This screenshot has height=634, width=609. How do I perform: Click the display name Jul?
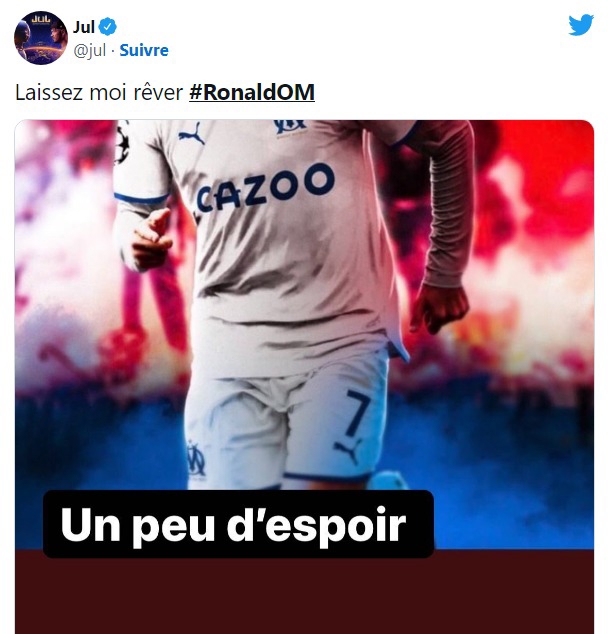point(84,27)
